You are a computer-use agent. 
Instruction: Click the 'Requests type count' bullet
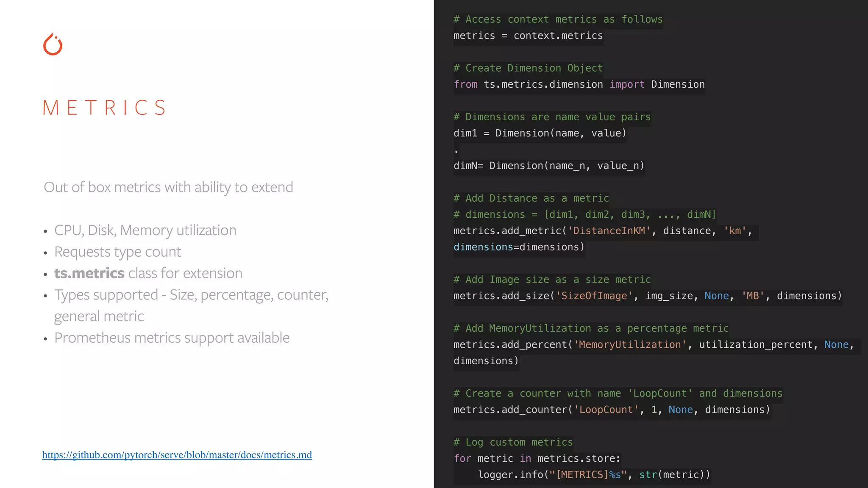tap(117, 252)
